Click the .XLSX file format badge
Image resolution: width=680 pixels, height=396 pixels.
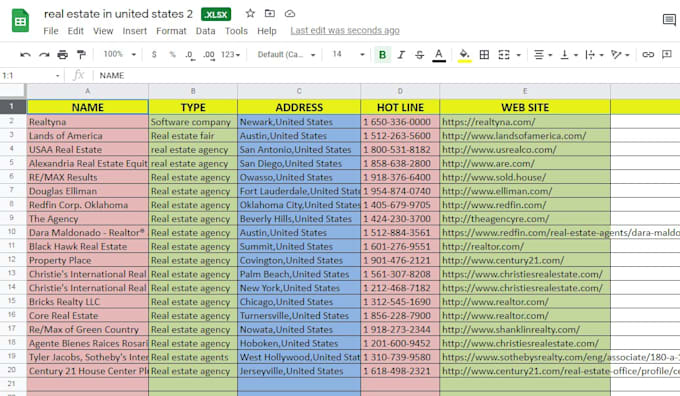pos(216,14)
